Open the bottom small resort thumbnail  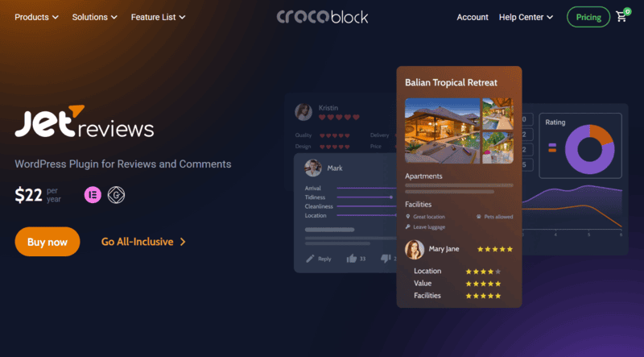tap(497, 147)
